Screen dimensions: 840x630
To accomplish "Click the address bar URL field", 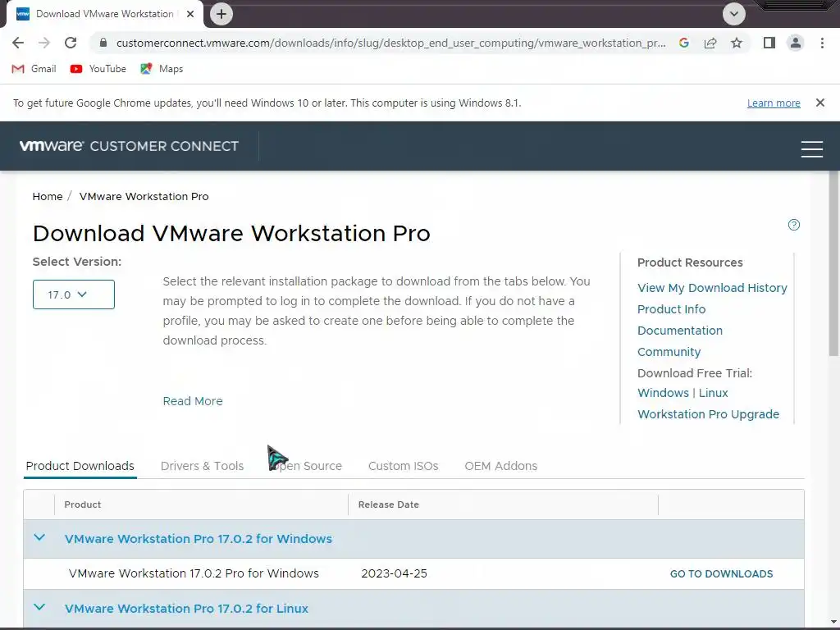I will pyautogui.click(x=390, y=43).
